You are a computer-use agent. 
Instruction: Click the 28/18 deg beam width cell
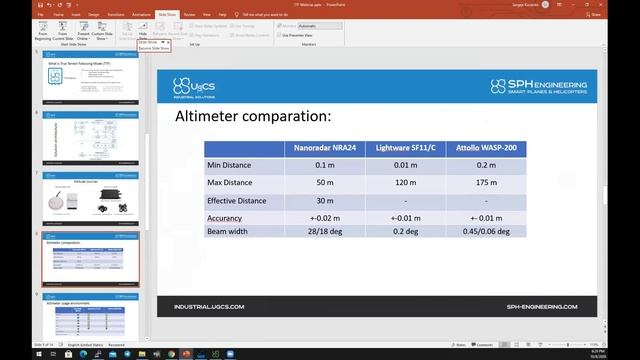point(325,231)
